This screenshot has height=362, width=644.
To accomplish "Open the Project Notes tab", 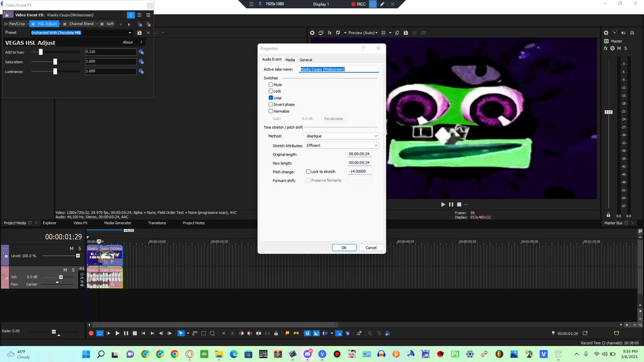I will pos(194,223).
